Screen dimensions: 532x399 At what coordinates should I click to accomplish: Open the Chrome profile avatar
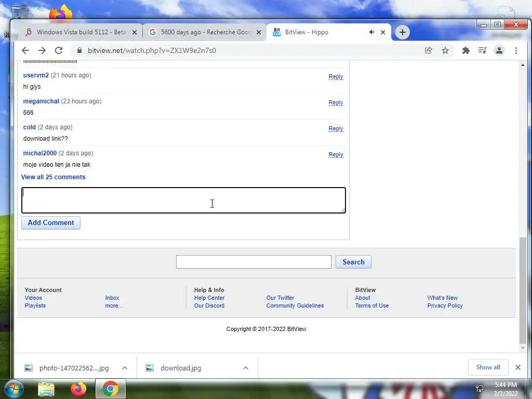click(499, 50)
